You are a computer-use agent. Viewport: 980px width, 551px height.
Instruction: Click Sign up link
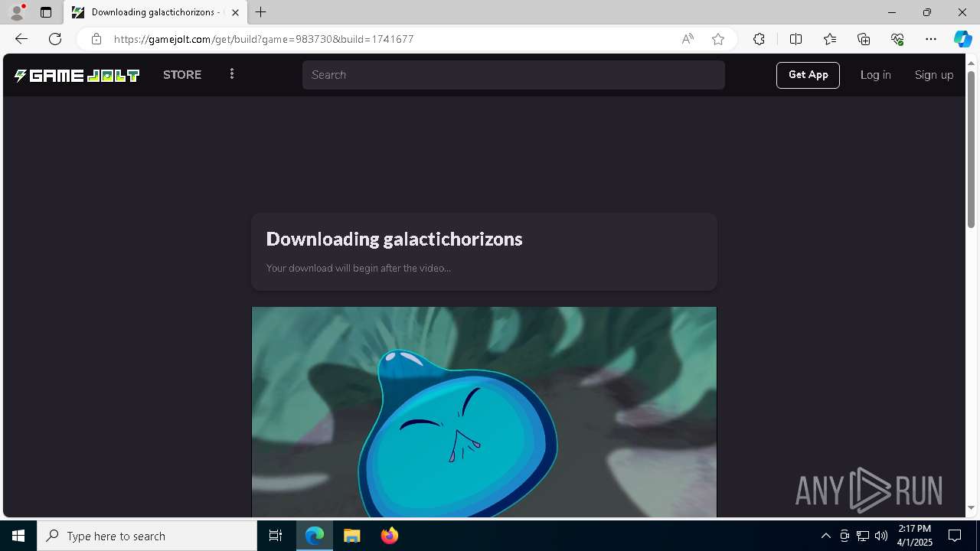(934, 75)
